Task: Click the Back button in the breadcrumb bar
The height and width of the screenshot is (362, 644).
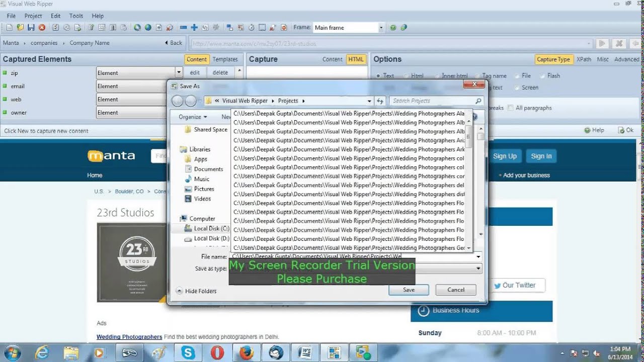Action: [x=174, y=43]
